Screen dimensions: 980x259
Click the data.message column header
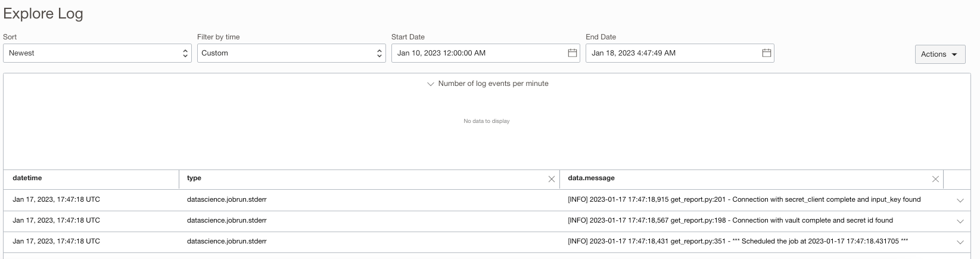pos(591,178)
